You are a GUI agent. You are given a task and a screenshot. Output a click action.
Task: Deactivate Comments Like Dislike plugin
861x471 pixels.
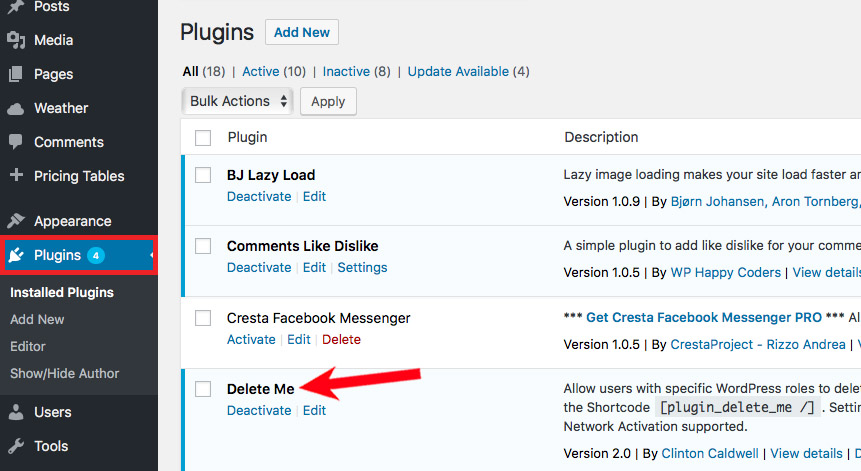(x=259, y=267)
